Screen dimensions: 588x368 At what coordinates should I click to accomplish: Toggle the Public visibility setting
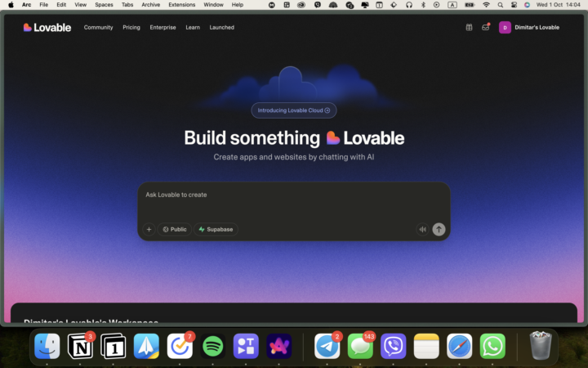click(175, 230)
